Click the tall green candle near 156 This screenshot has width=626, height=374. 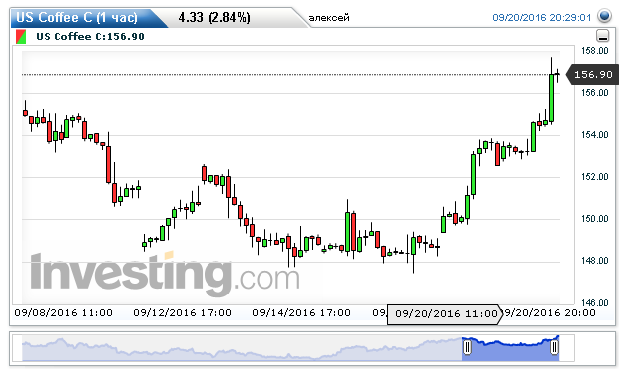tap(551, 98)
